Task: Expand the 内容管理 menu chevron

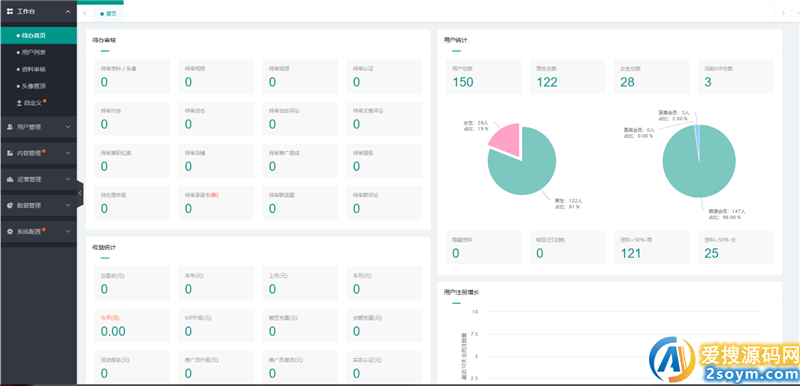Action: [x=68, y=153]
